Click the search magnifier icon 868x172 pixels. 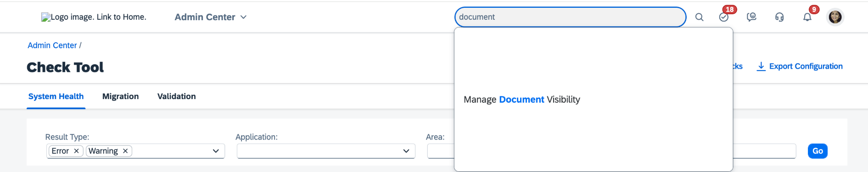[x=699, y=17]
